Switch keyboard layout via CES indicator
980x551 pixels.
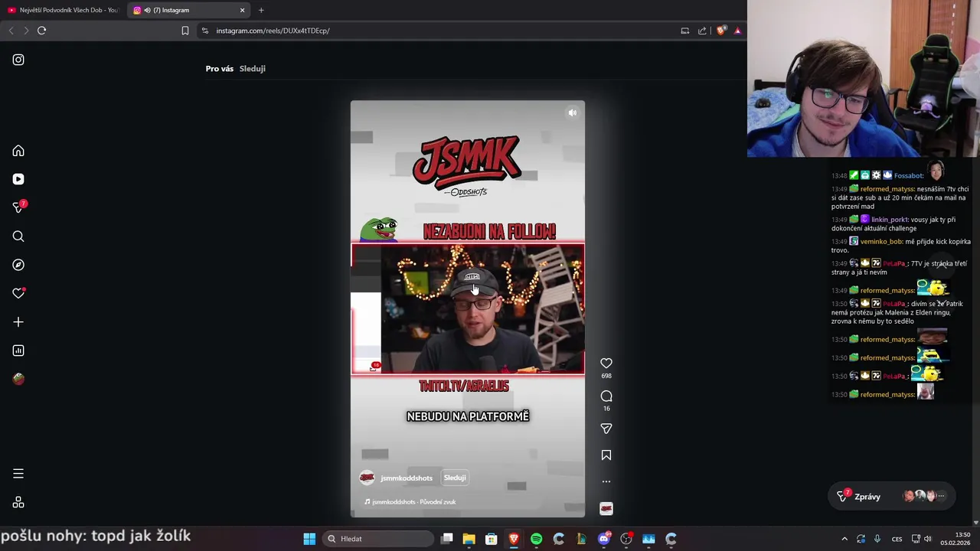(x=897, y=539)
